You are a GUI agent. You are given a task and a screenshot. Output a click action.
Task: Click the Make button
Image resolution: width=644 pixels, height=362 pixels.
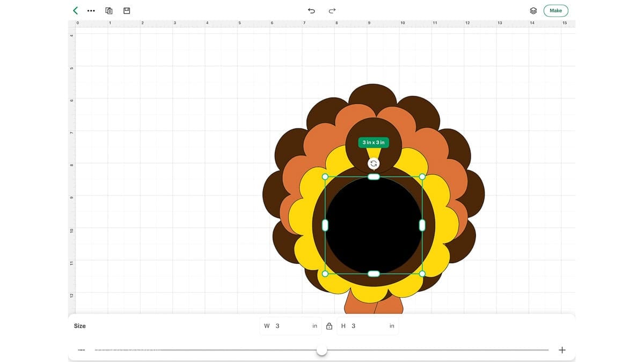pos(555,11)
